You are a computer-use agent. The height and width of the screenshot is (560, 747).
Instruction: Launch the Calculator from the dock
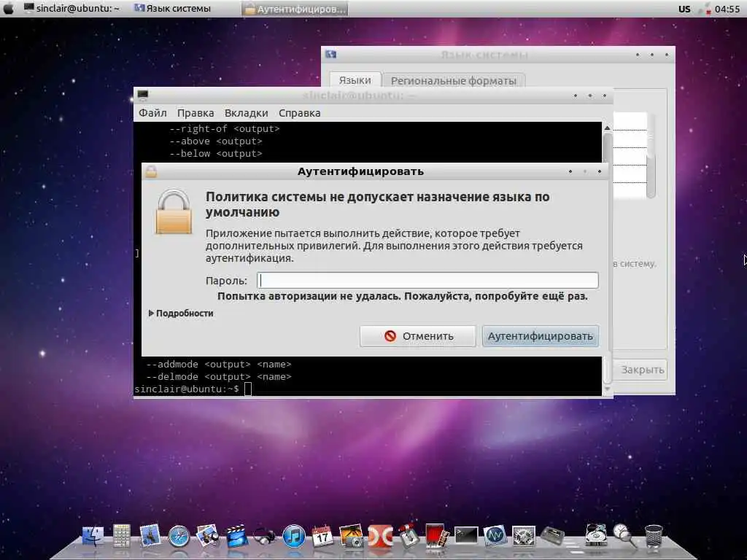pos(122,536)
